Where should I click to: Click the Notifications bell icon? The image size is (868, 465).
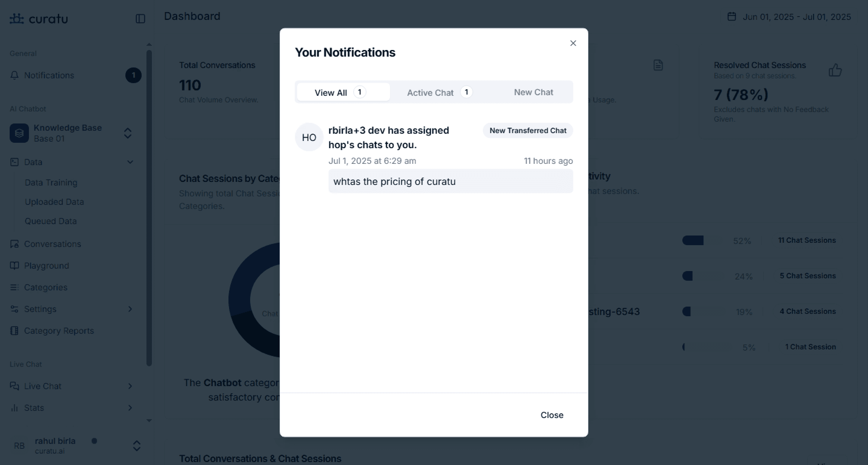pyautogui.click(x=14, y=75)
